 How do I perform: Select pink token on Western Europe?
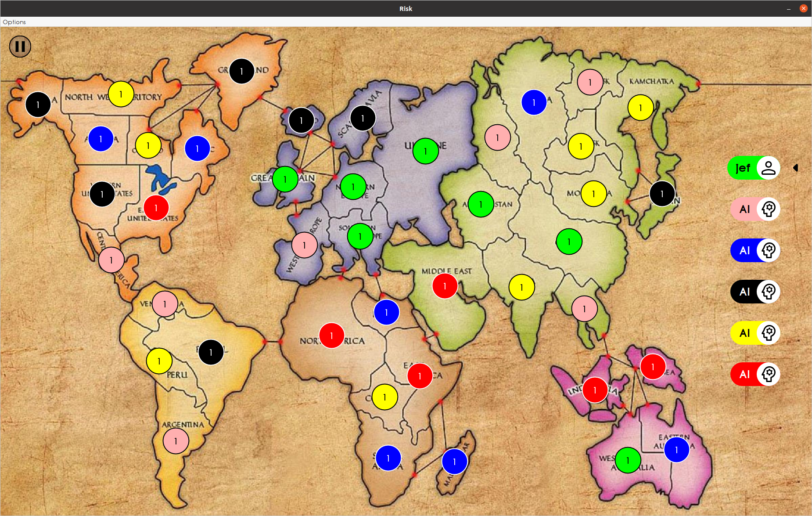coord(304,245)
